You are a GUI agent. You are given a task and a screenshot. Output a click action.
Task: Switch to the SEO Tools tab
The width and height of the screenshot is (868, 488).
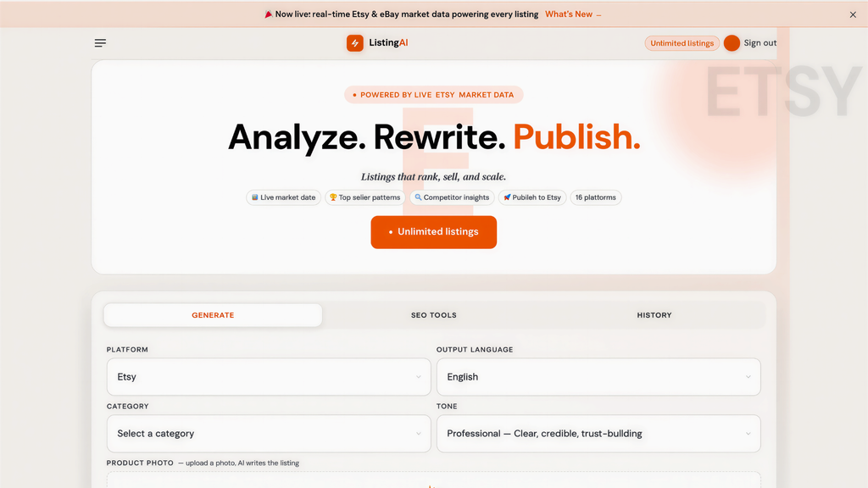(x=433, y=315)
